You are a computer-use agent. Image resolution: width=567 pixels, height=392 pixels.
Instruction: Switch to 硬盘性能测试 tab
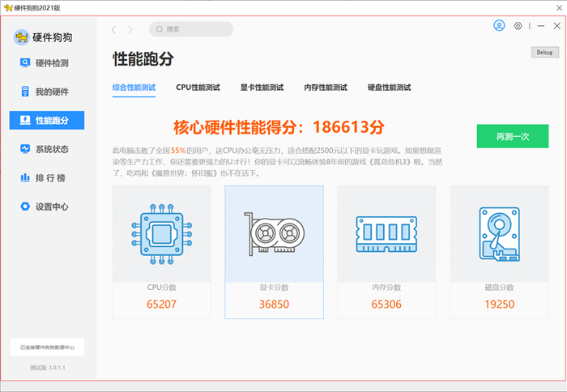tap(389, 87)
